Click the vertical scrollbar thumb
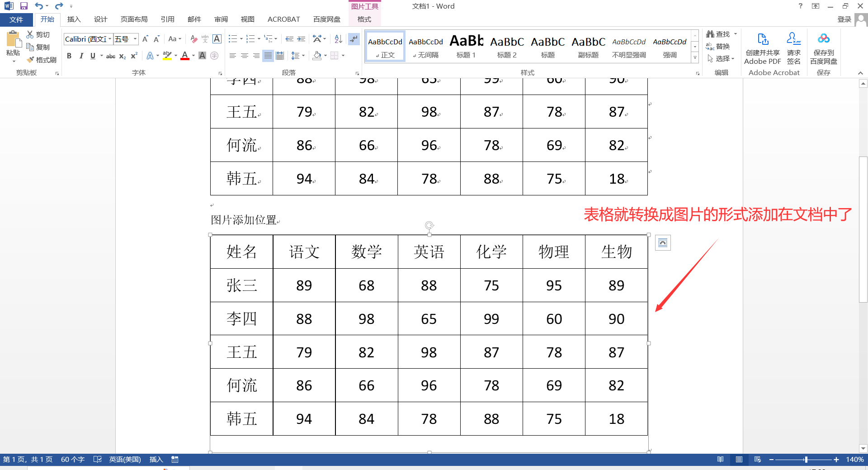This screenshot has width=868, height=470. coord(863,229)
